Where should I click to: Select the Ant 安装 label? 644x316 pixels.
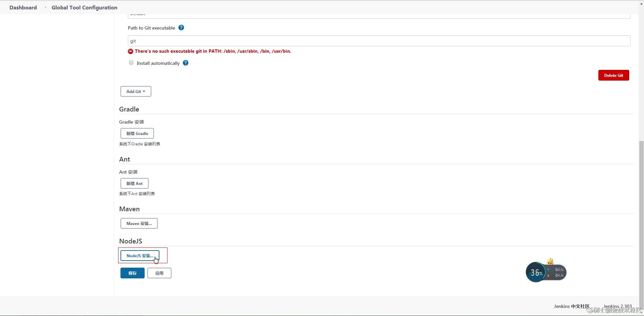129,172
